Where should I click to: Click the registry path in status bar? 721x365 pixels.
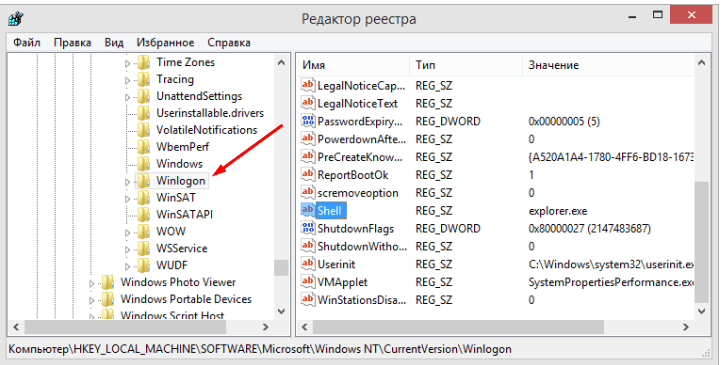pos(260,349)
